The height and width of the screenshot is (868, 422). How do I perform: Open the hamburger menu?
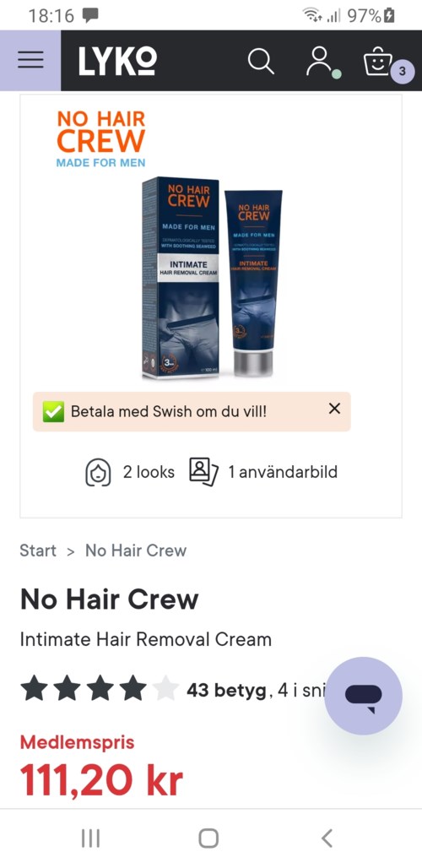pyautogui.click(x=30, y=60)
